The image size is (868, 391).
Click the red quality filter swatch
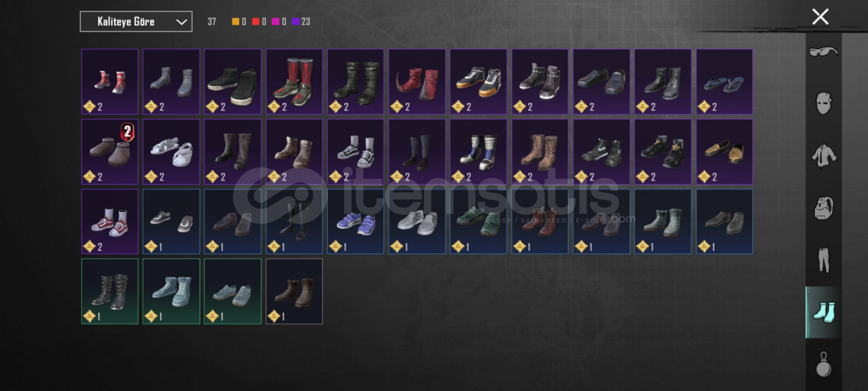pyautogui.click(x=256, y=22)
